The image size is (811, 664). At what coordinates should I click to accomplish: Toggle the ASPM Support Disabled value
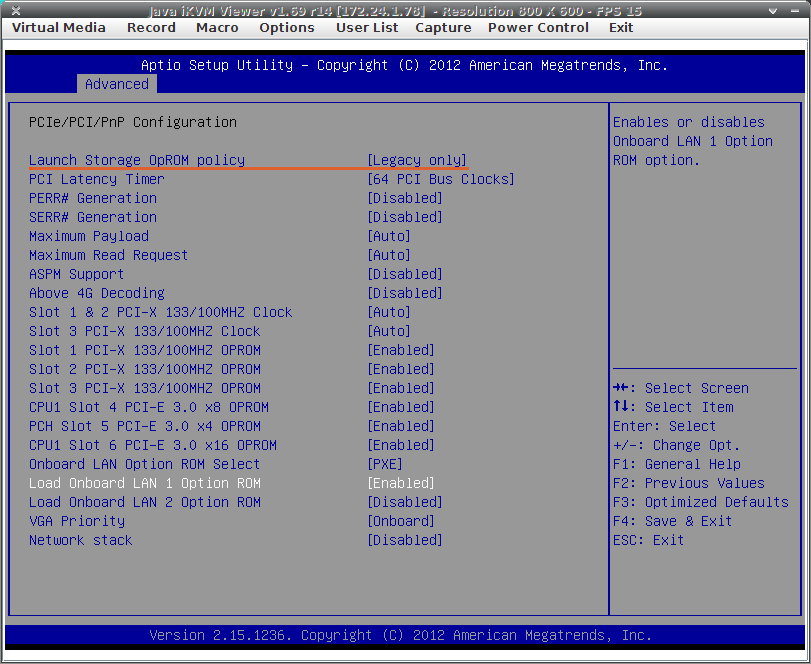tap(405, 274)
